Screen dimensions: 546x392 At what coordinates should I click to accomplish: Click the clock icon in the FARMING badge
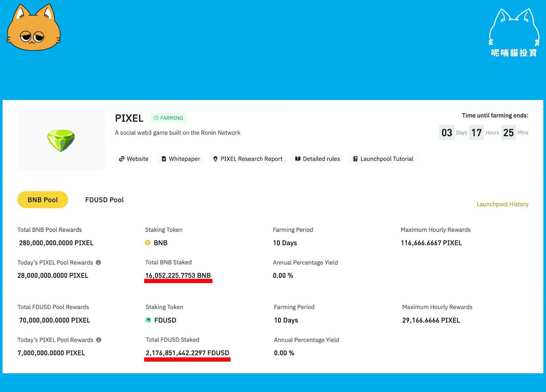click(156, 118)
